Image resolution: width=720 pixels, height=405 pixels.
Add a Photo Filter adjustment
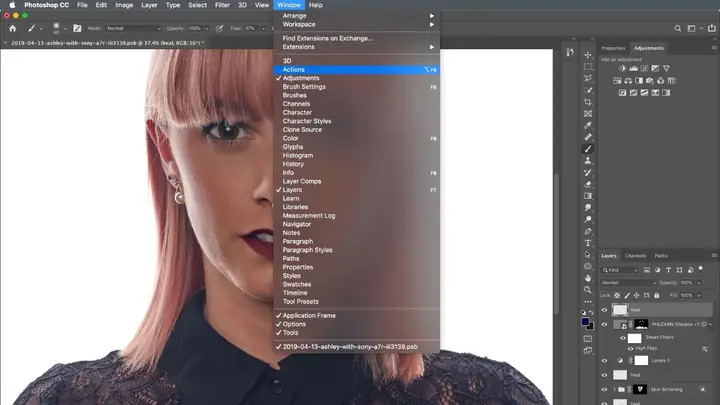[x=650, y=80]
